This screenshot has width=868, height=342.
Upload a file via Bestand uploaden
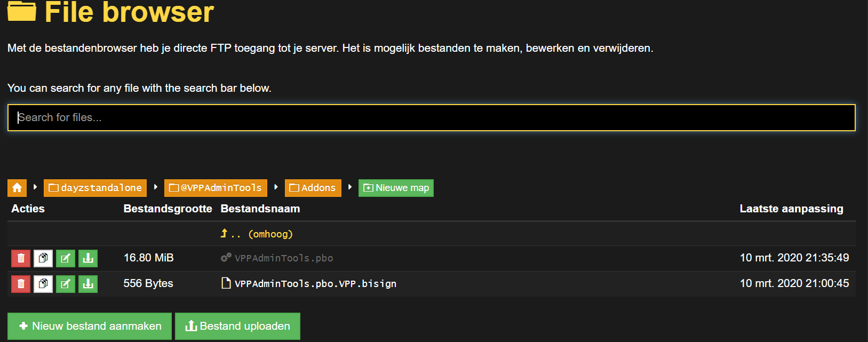click(237, 326)
